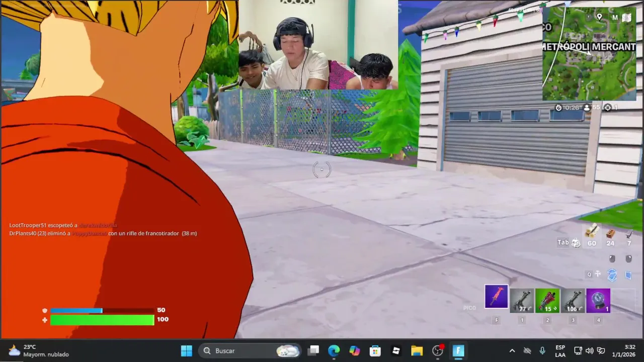Click the storm timer value 0:26
This screenshot has width=644, height=362.
point(572,108)
